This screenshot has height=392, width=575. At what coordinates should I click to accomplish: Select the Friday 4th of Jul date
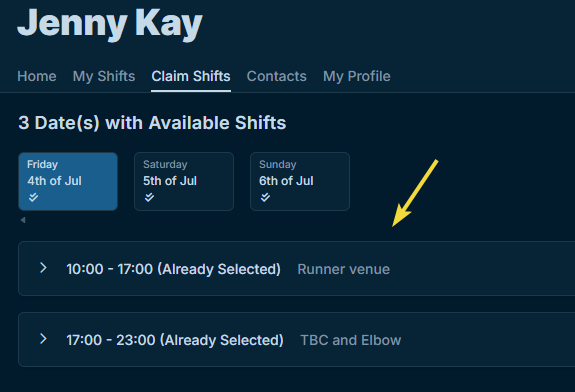68,182
